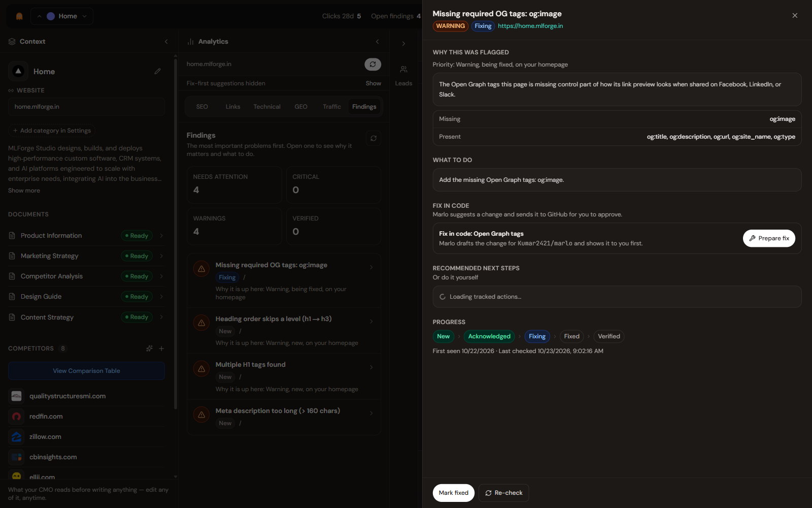The height and width of the screenshot is (508, 812).
Task: Expand Content Strategy document chevron
Action: [x=161, y=317]
